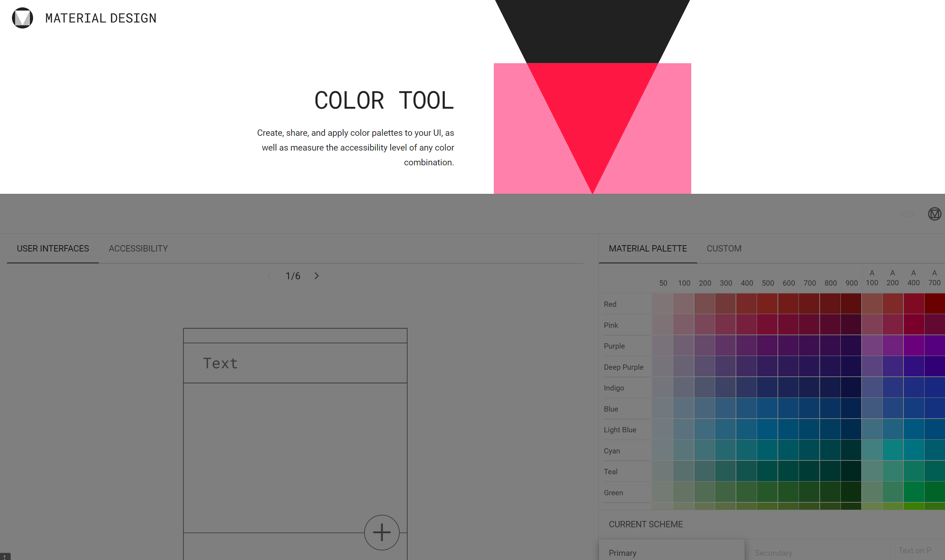This screenshot has width=945, height=560.
Task: Open the Material Palette tab
Action: 648,248
